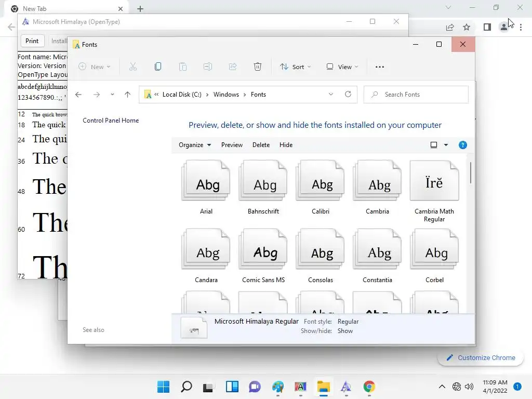Click the Customize Chrome button
This screenshot has width=532, height=399.
481,357
